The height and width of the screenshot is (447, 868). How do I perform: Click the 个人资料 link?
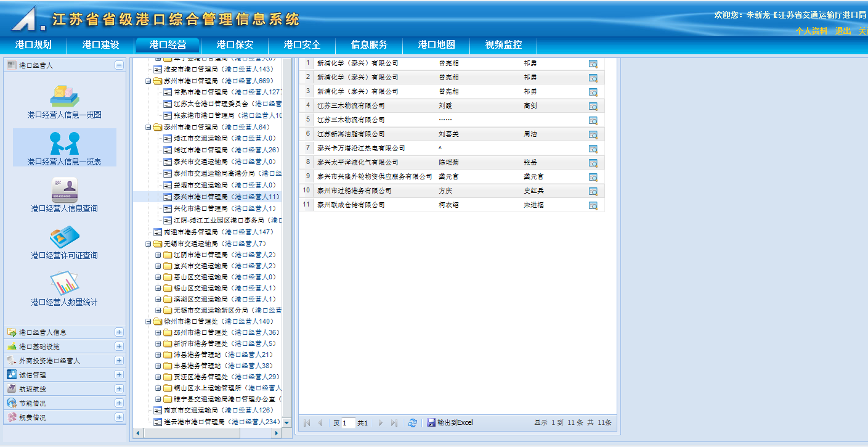[x=811, y=31]
